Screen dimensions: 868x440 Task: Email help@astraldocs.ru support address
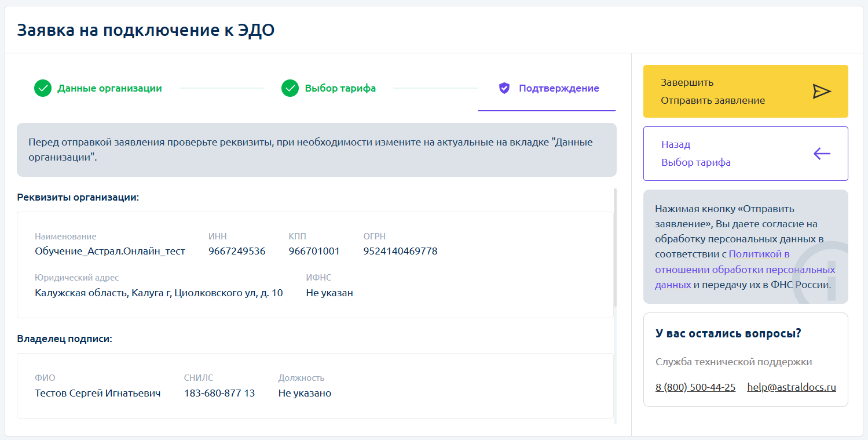pos(791,387)
